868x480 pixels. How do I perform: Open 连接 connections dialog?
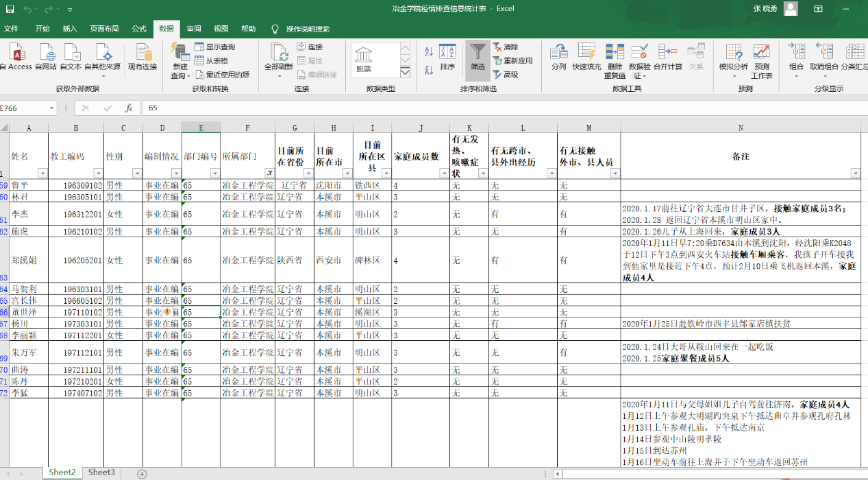tap(310, 47)
